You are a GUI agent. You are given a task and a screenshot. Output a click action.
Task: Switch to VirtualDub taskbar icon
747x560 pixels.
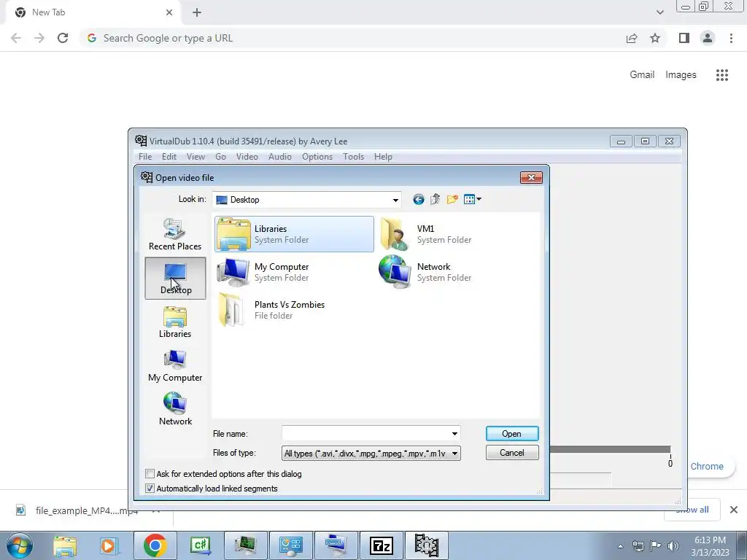point(426,545)
